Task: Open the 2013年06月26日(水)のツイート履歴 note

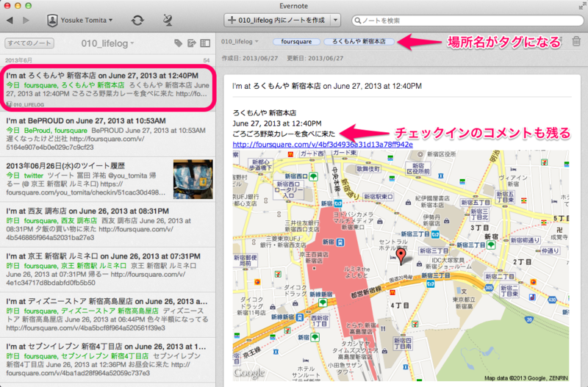Action: click(107, 179)
